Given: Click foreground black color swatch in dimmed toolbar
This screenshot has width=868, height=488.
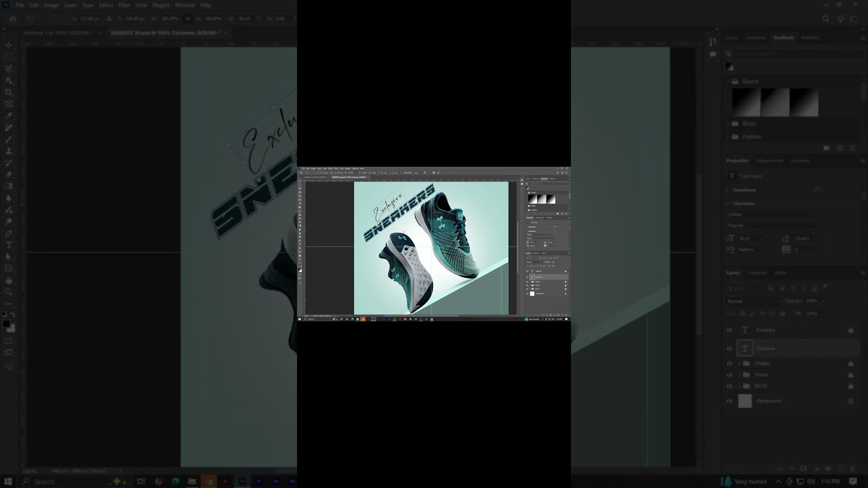Looking at the screenshot, I should (x=7, y=324).
